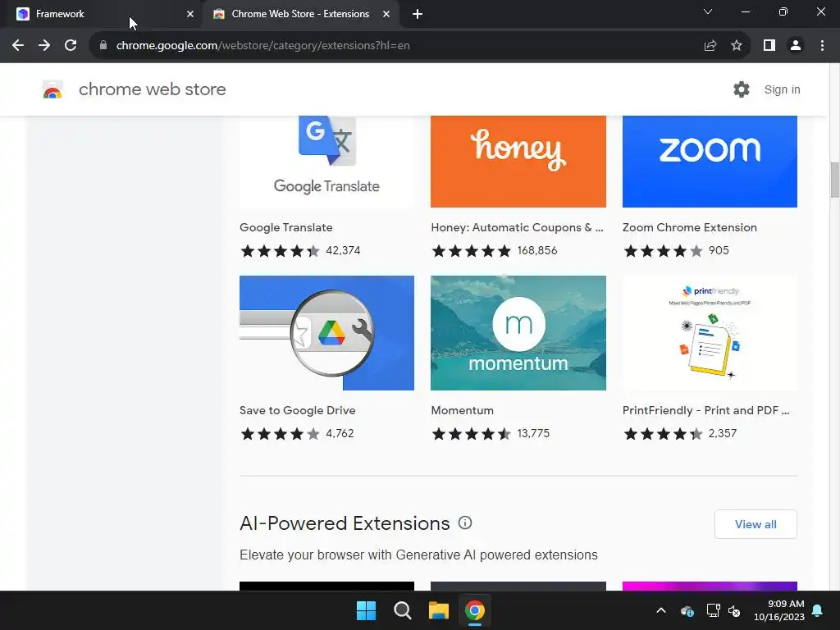Bookmark this tab with the star icon
Screen dimensions: 840x630
737,46
